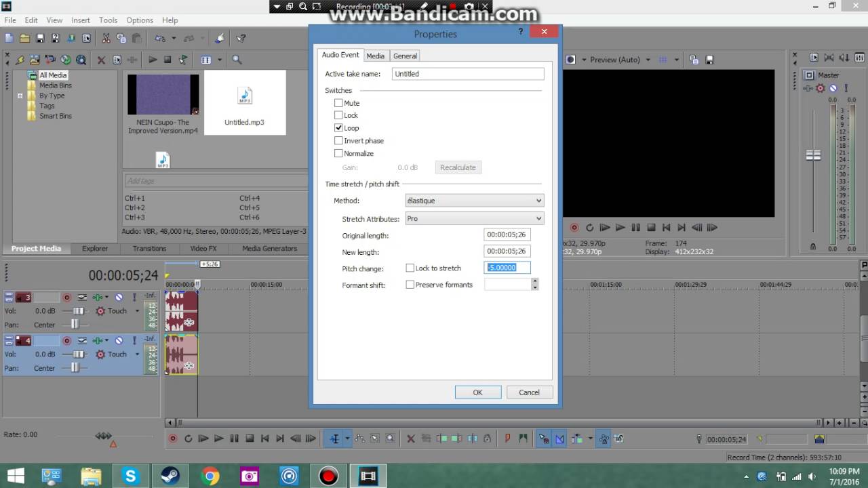Open the Stretch Attributes dropdown showing Pro

474,218
